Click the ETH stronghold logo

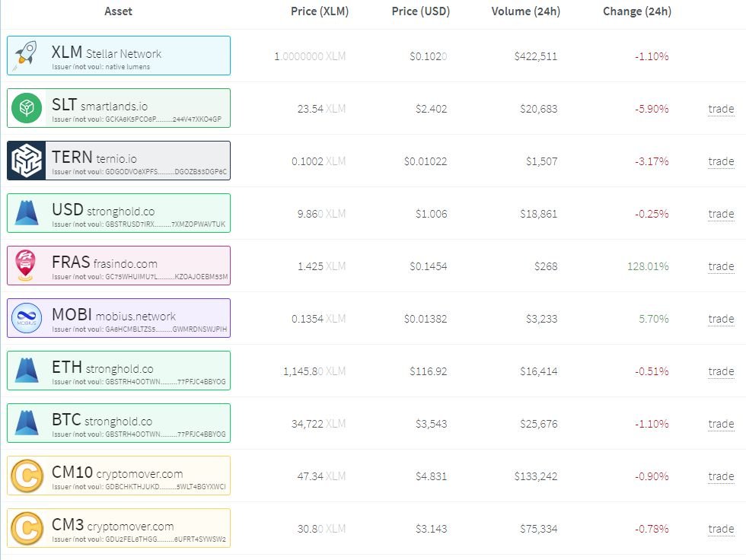27,370
